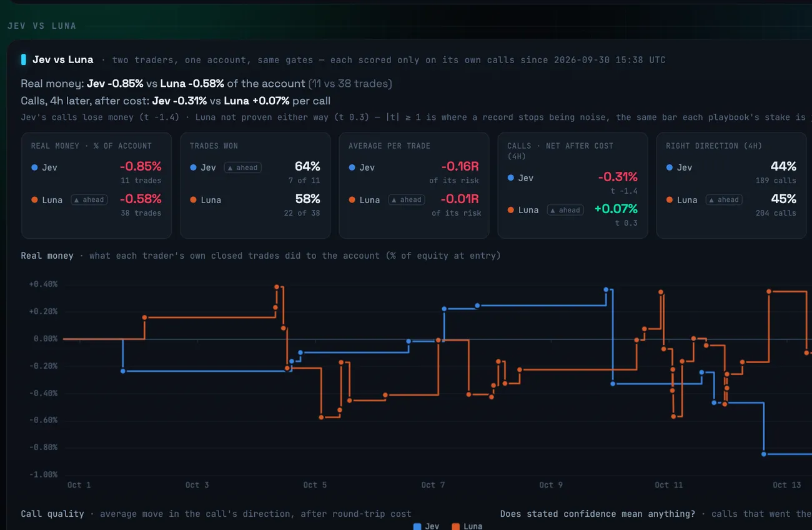
Task: Click Jev's blue dot in the Real Money card
Action: pos(34,167)
